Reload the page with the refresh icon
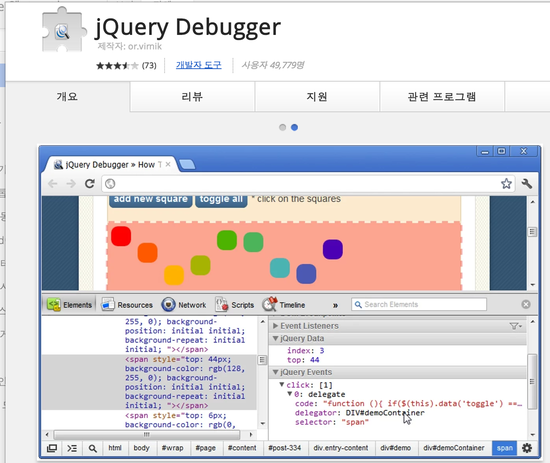This screenshot has width=550, height=463. [x=90, y=183]
